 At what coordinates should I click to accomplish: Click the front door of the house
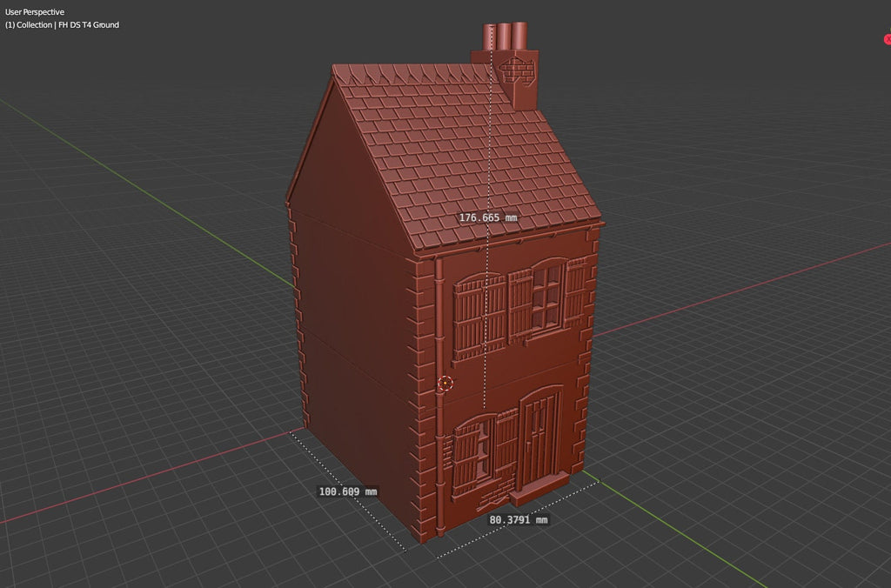(x=539, y=439)
